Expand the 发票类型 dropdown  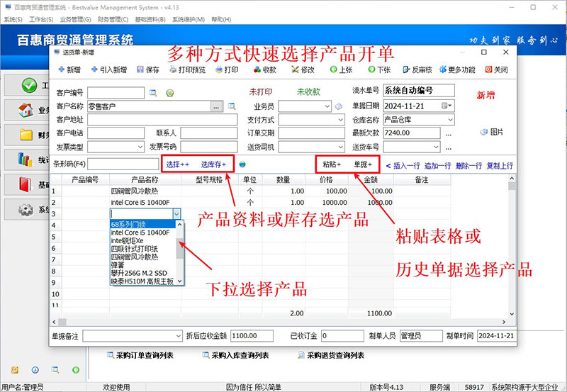pyautogui.click(x=140, y=147)
